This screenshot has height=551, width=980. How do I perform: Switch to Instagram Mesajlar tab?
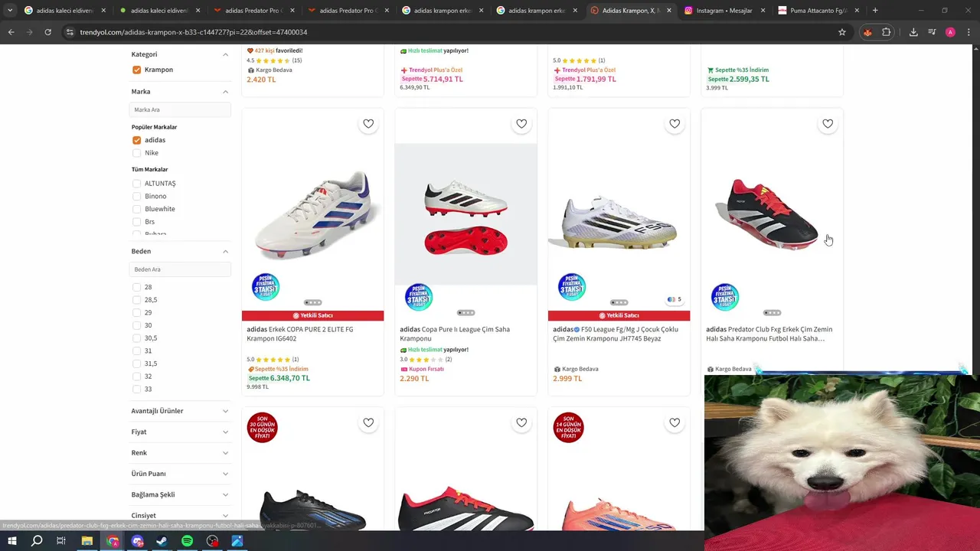724,11
